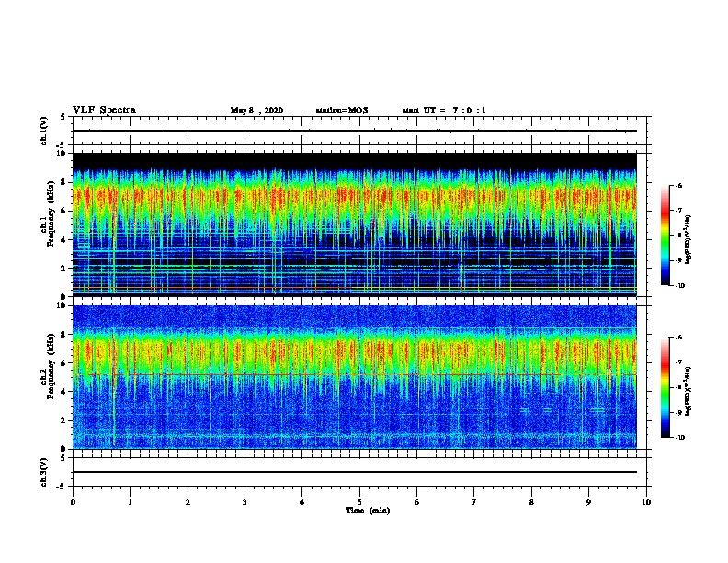Click the '-10' label on ch.1 color bar

(679, 286)
